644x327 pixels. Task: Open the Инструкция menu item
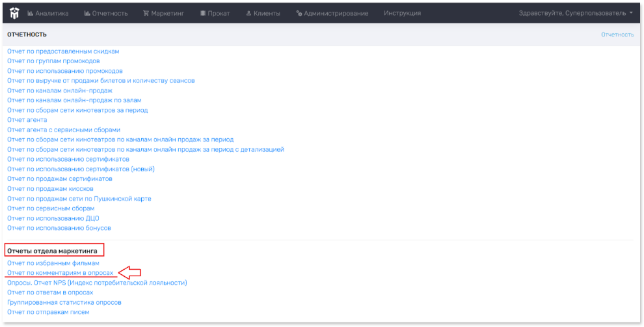click(402, 13)
